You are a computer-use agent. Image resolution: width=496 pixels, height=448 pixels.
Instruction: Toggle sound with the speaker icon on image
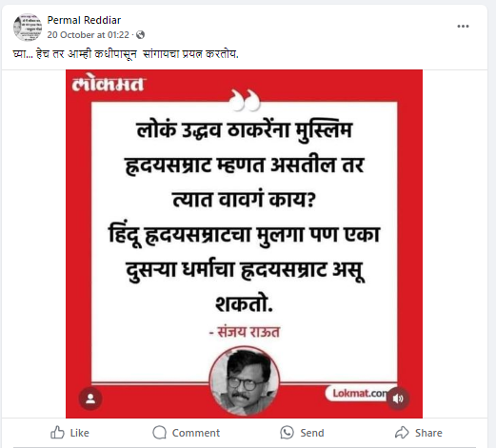coord(398,399)
